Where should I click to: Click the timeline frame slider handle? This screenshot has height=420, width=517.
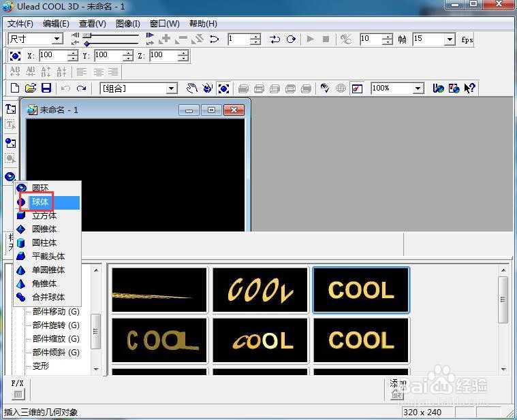coord(87,35)
